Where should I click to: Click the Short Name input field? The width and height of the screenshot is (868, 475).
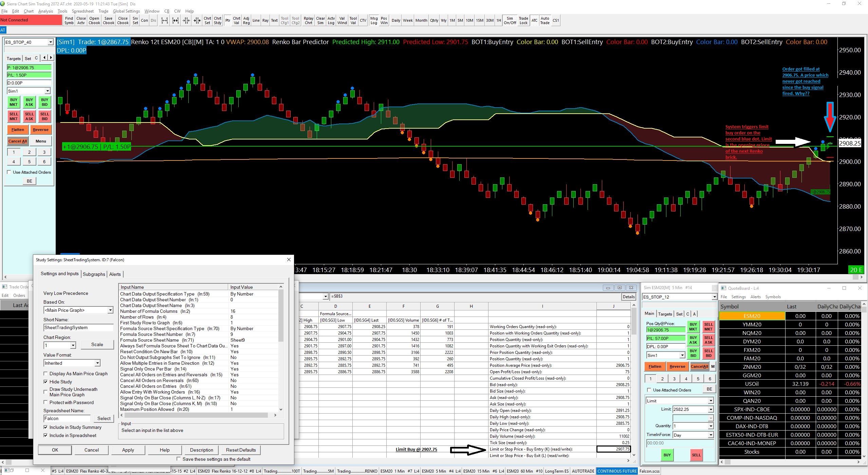pos(78,327)
